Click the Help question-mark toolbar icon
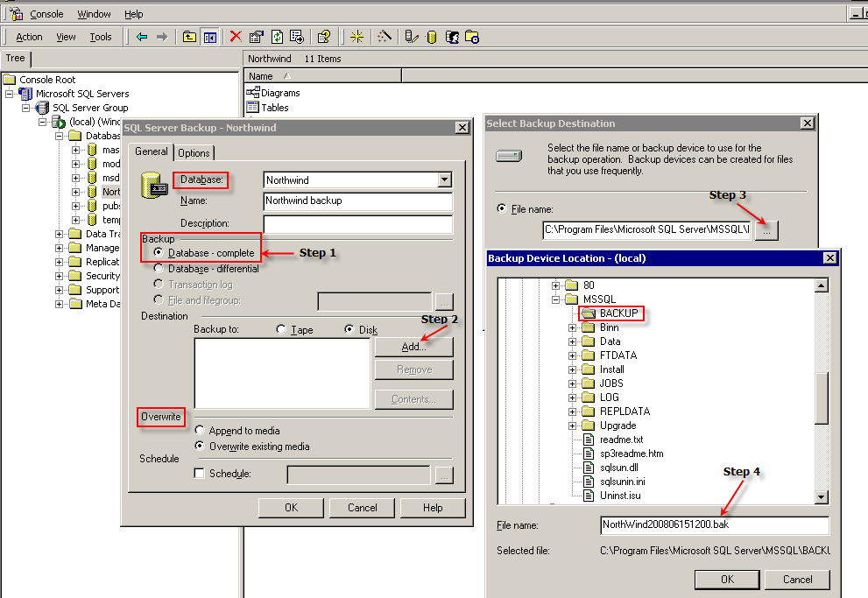 324,37
